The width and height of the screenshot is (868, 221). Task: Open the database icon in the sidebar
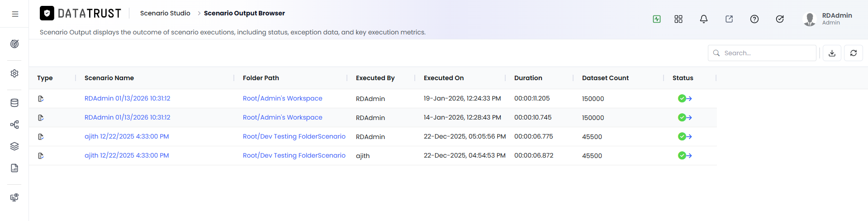click(x=14, y=103)
